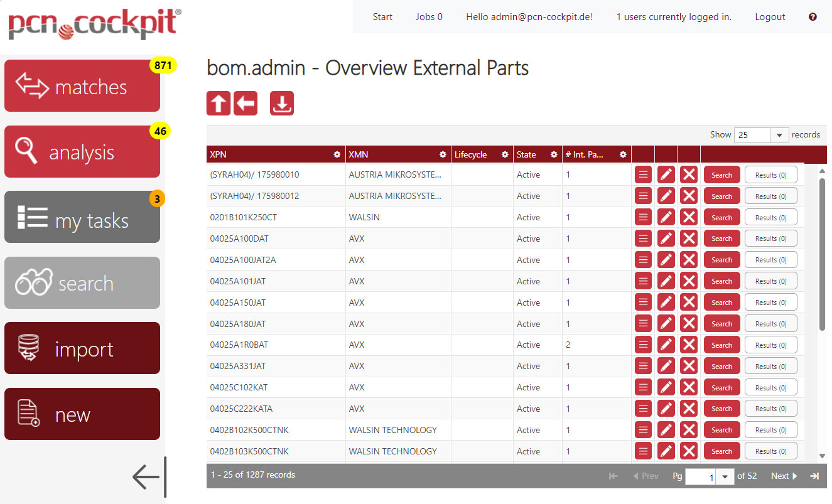Delete the 04025A101JAT row via X icon

(688, 281)
